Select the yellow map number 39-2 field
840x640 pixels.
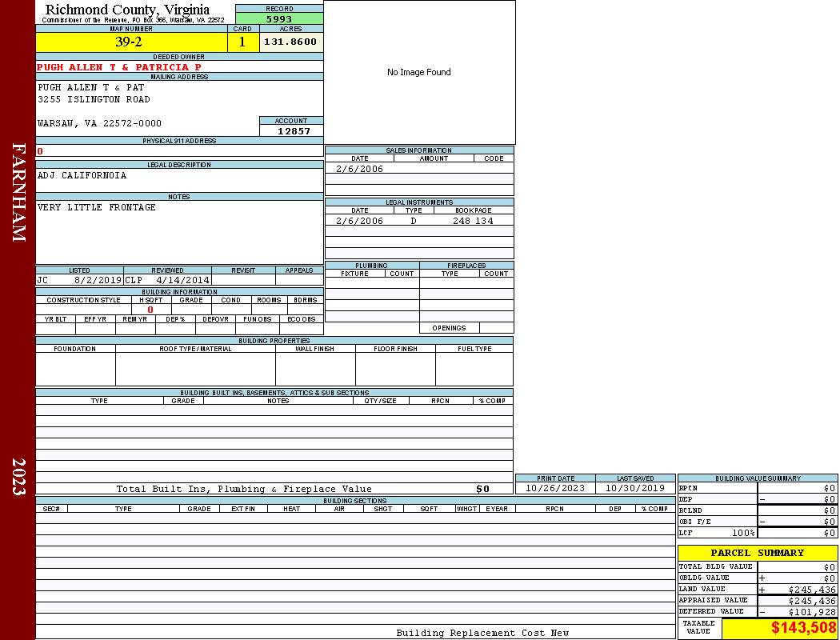pyautogui.click(x=131, y=42)
